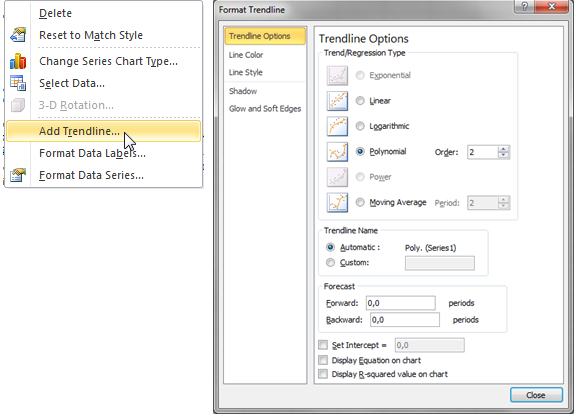This screenshot has width=574, height=417.
Task: Choose the Logarithmic regression type
Action: (360, 126)
